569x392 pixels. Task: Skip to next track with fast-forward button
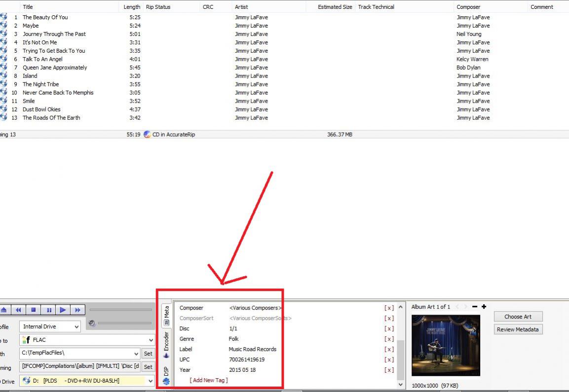(x=77, y=310)
